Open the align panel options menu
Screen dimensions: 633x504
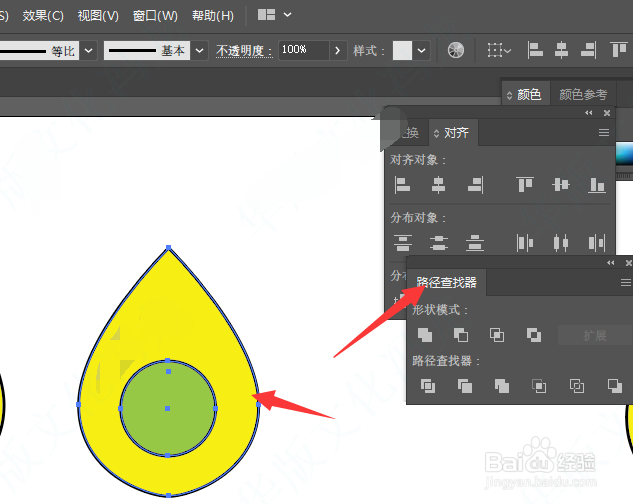(604, 132)
